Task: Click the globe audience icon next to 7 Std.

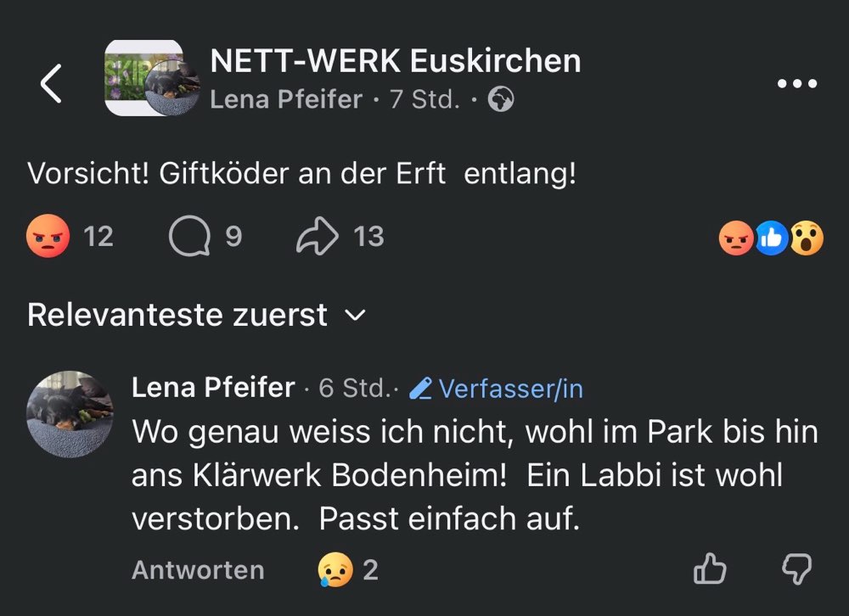Action: [x=499, y=99]
